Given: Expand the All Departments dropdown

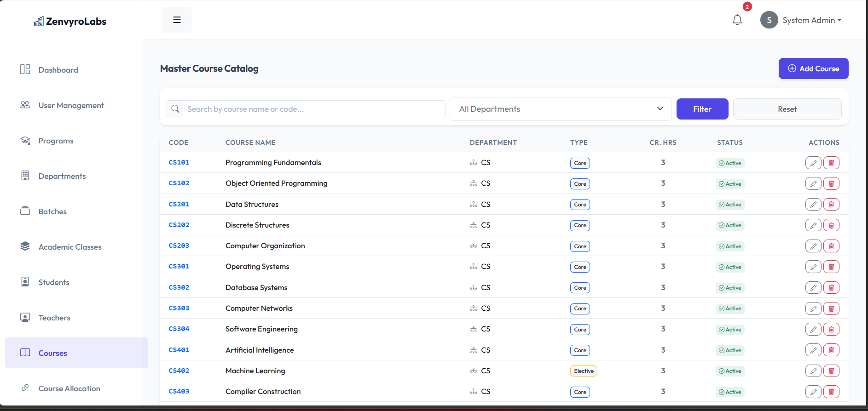Looking at the screenshot, I should click(560, 109).
